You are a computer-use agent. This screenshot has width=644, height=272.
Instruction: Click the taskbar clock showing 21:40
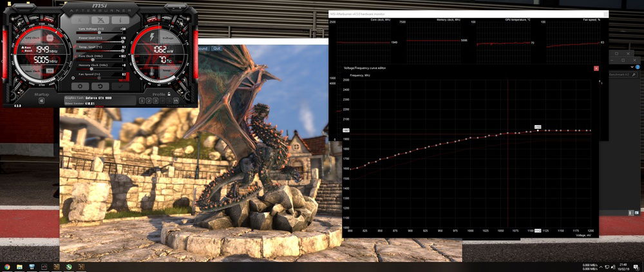(x=623, y=267)
